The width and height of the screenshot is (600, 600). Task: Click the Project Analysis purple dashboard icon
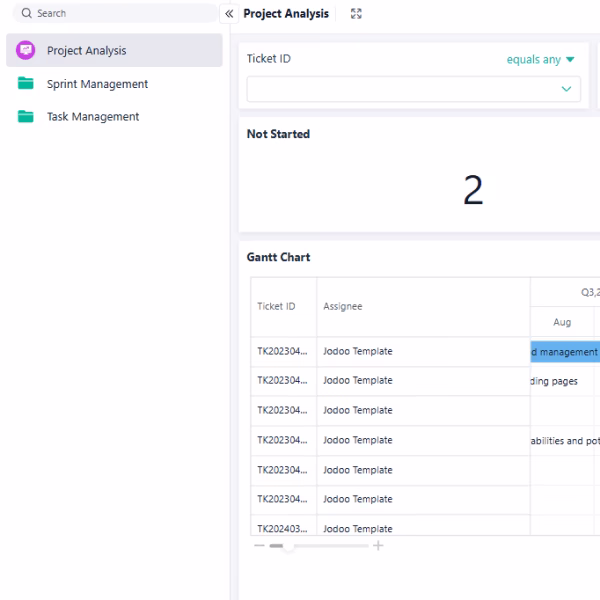click(x=26, y=51)
